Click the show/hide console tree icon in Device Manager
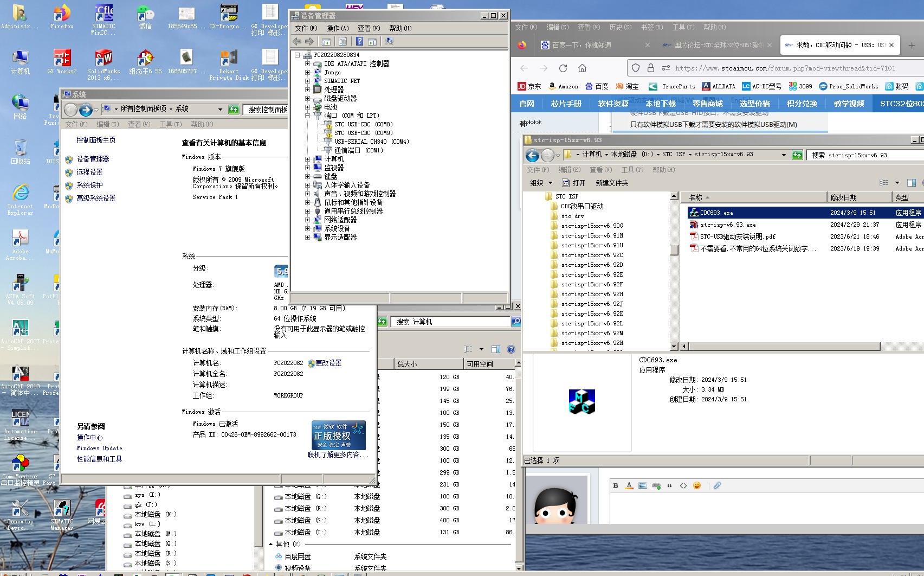 326,41
